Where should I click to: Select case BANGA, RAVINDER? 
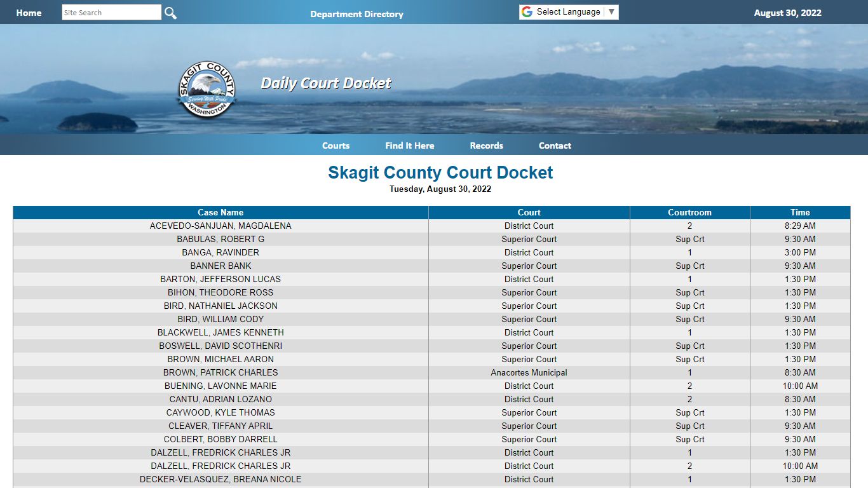[x=220, y=252]
